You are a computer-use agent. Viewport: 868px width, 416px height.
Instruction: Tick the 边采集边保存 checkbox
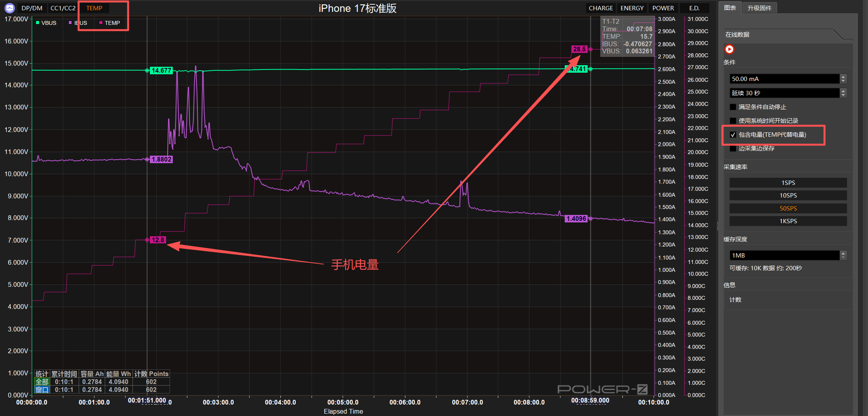pyautogui.click(x=733, y=149)
